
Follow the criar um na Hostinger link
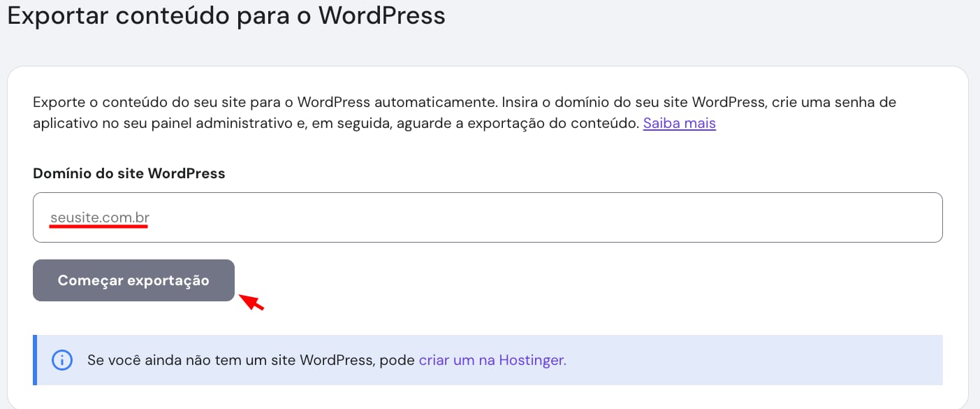coord(492,361)
